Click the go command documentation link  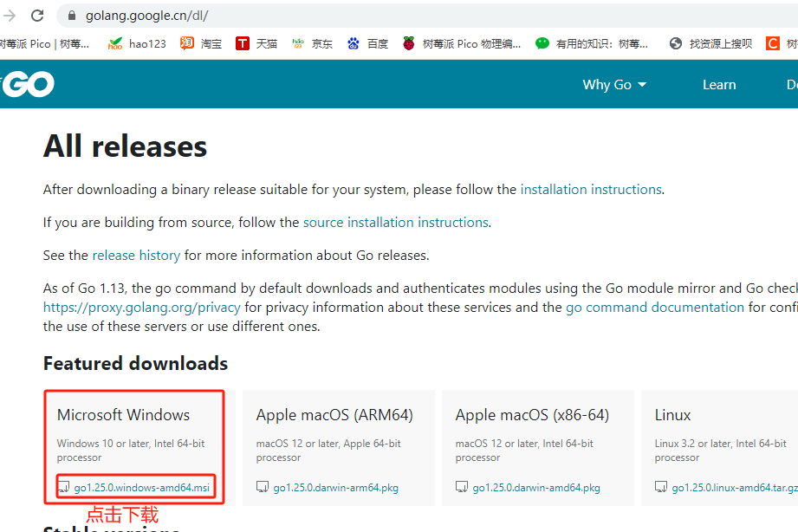point(655,307)
